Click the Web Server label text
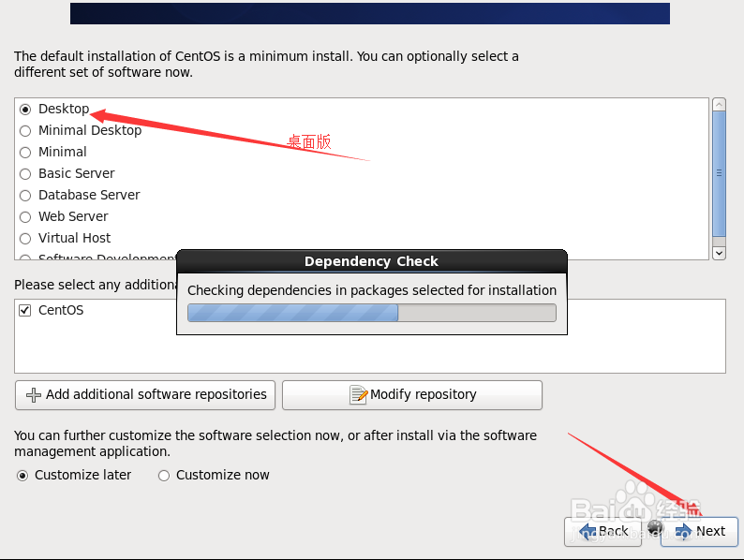Screen dimensions: 744x560 [73, 216]
